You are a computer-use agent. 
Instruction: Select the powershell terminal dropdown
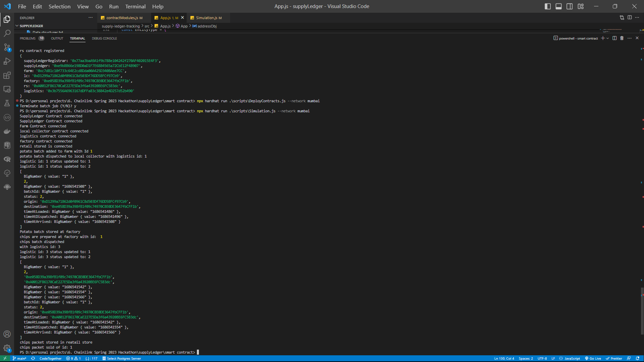coord(607,39)
